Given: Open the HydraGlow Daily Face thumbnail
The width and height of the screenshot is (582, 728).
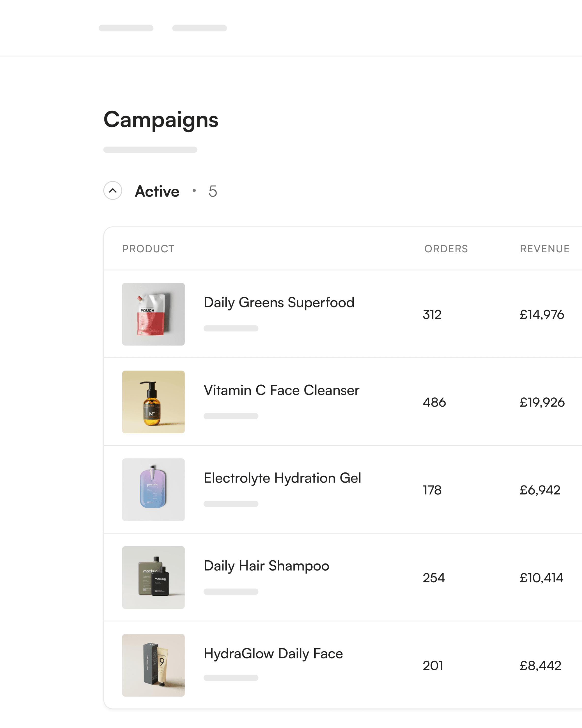Looking at the screenshot, I should click(153, 665).
